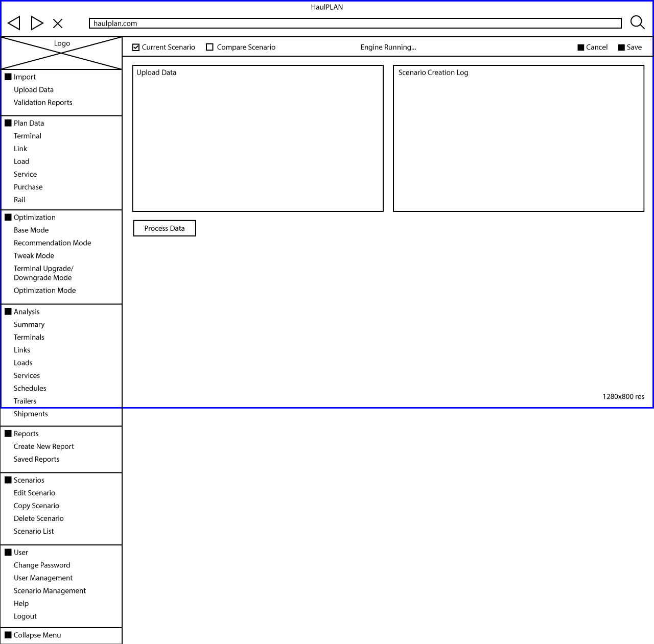Click Change Password
The height and width of the screenshot is (644, 654).
[x=42, y=565]
